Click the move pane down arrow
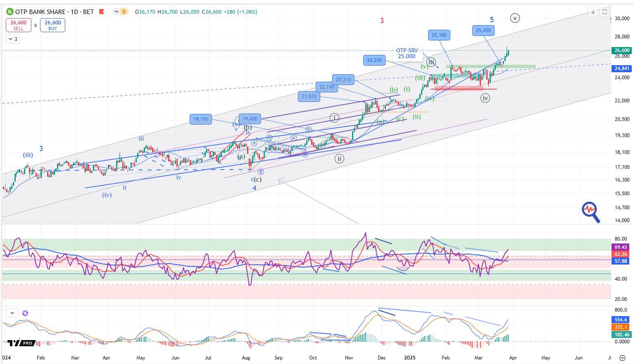Screen dimensions: 633x364 [x=593, y=12]
